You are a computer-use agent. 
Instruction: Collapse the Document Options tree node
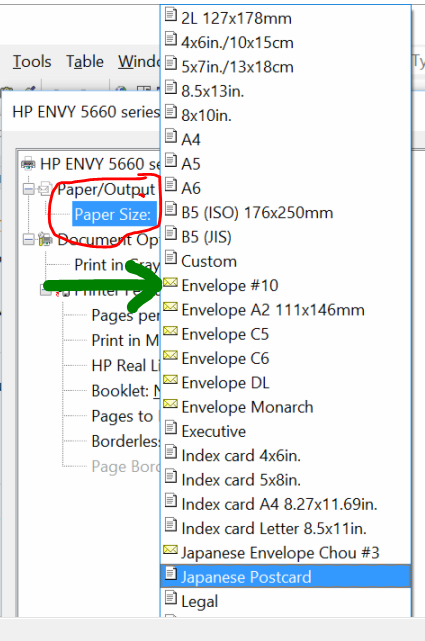pos(28,240)
